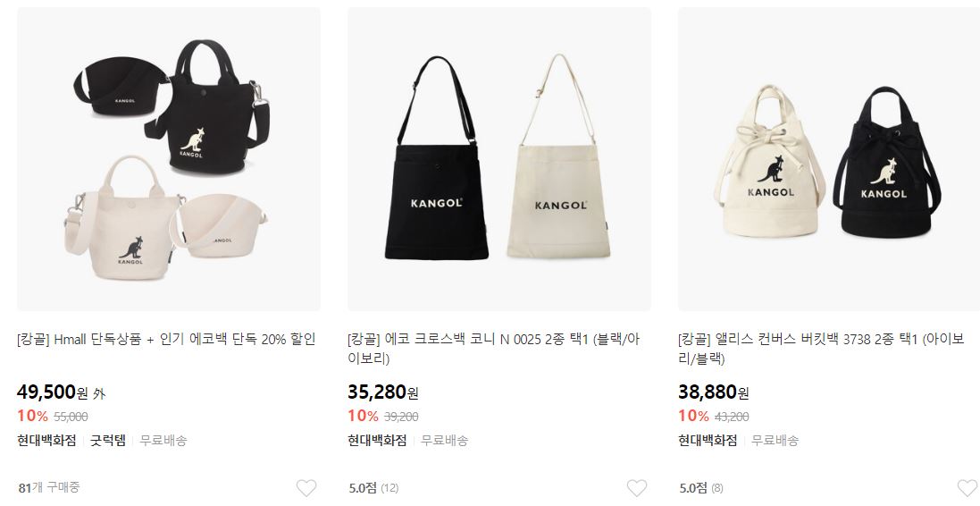
Task: Select the 38,880원 price of bucket bag
Action: tap(714, 392)
